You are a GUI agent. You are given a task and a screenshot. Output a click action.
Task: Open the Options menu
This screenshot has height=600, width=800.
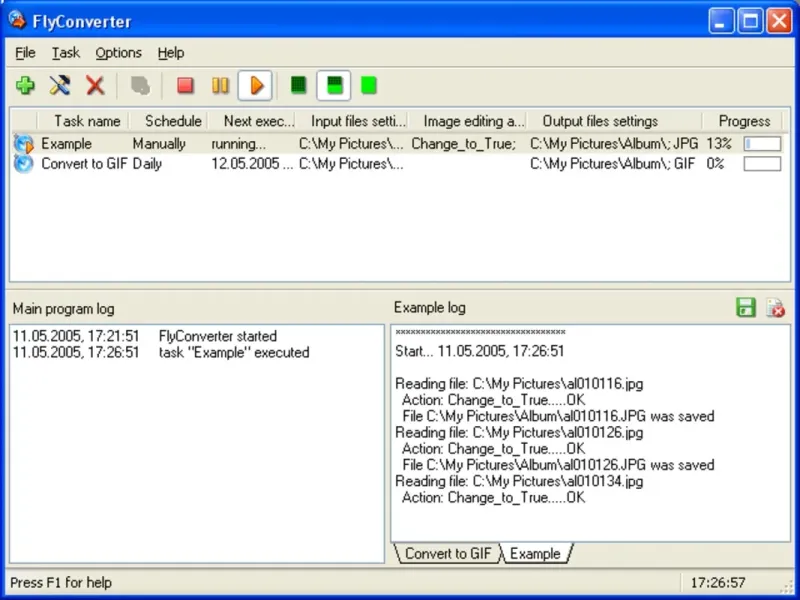[x=118, y=53]
